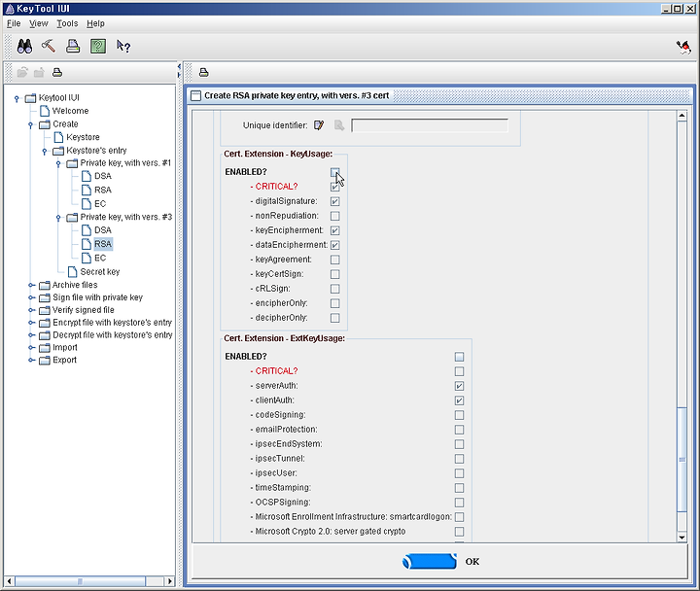700x591 pixels.
Task: Open the View menu
Action: coord(38,23)
